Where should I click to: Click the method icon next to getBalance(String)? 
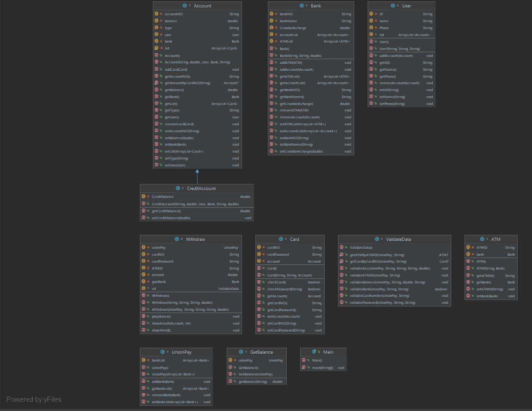point(230,381)
